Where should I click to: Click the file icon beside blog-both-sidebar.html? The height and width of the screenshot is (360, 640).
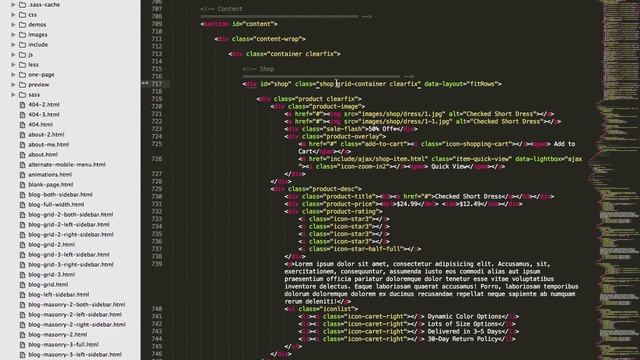point(22,194)
